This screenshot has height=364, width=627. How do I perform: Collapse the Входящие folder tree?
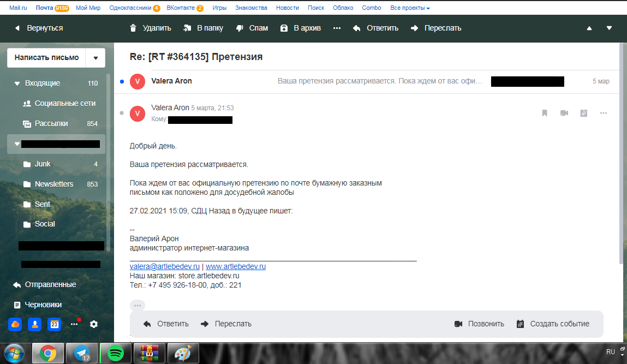pos(16,83)
